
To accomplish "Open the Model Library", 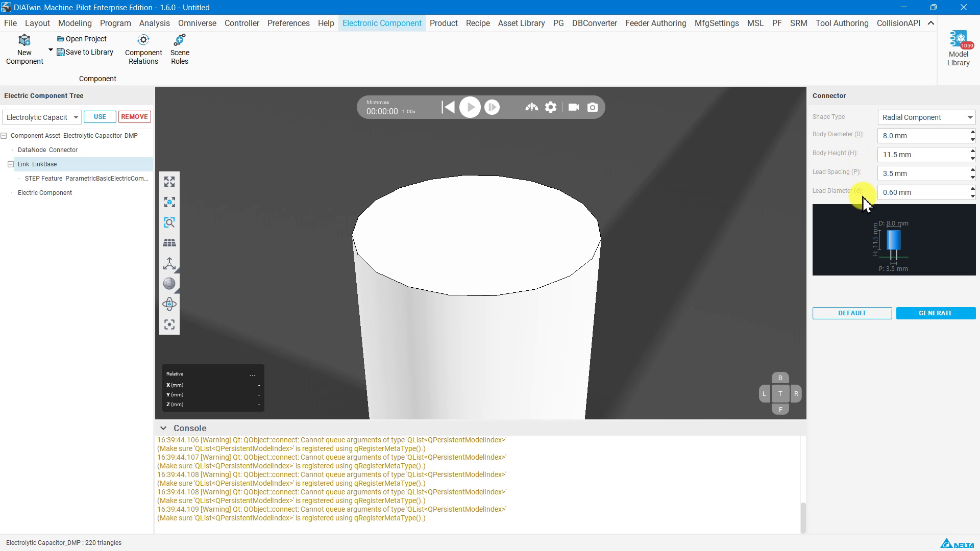I will pos(958,48).
